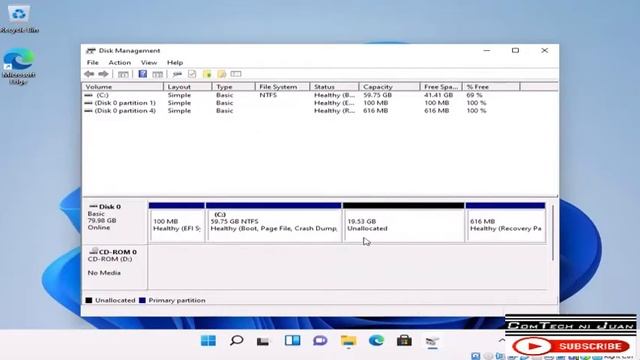The height and width of the screenshot is (360, 640).
Task: Sort by the Free Space column header
Action: 441,87
